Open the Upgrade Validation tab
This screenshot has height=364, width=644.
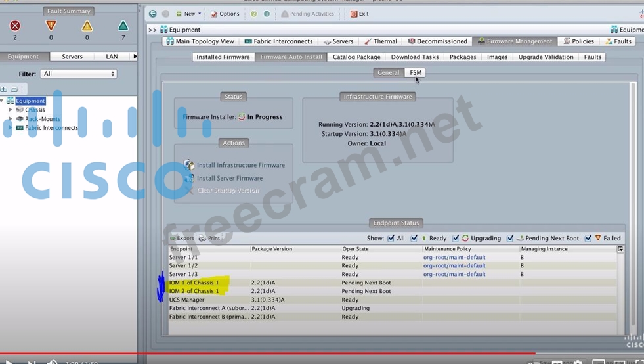(546, 57)
